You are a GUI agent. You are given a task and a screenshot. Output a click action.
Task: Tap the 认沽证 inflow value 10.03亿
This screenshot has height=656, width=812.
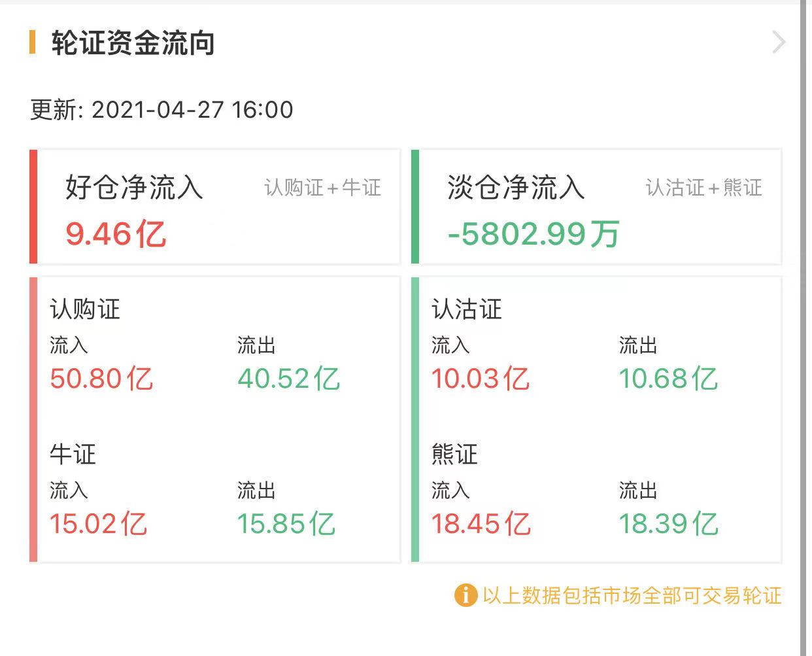tap(481, 379)
